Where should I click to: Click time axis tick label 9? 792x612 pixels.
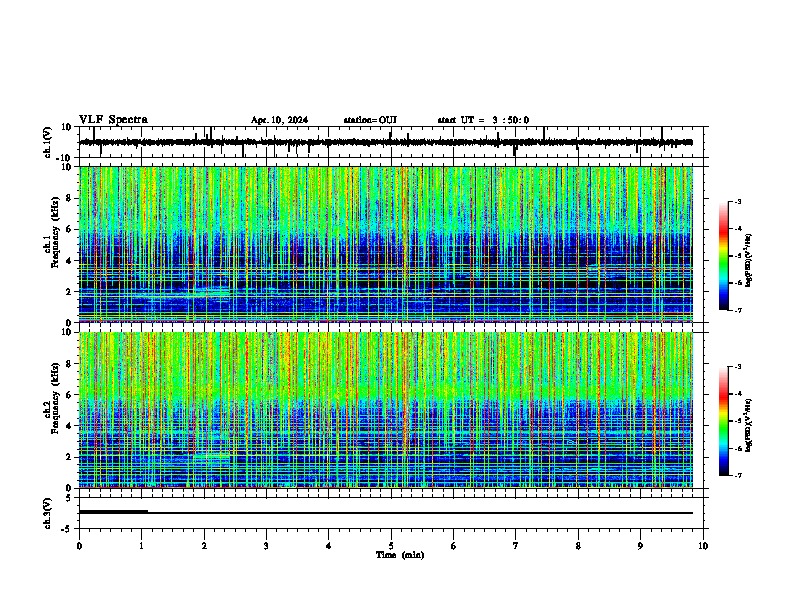pyautogui.click(x=640, y=546)
